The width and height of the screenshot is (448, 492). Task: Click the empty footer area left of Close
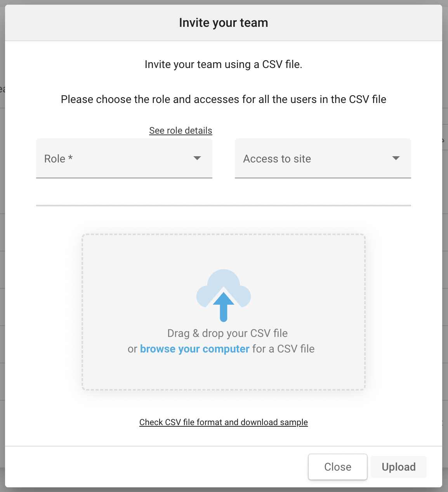tap(155, 467)
